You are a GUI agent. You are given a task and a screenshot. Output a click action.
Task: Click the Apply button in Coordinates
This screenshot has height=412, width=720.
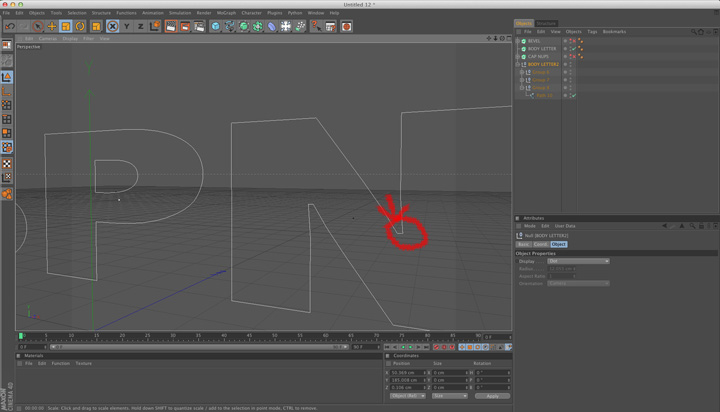(491, 396)
